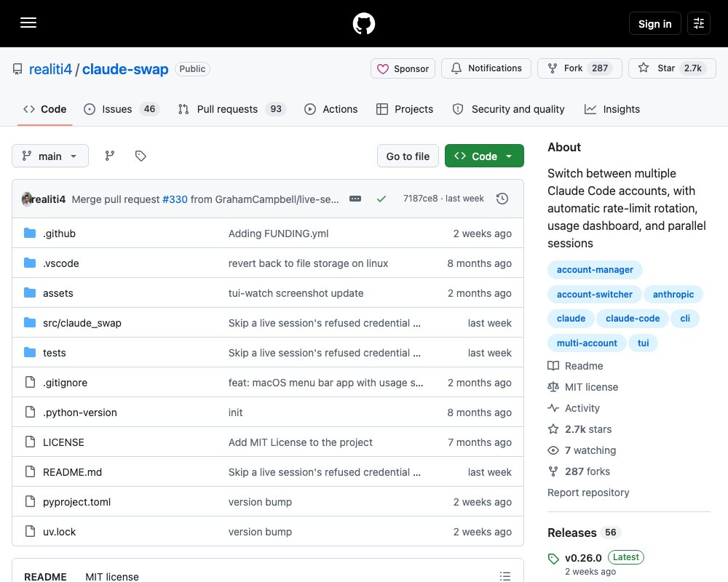Viewport: 728px width, 582px height.
Task: Open the hamburger navigation menu
Action: tap(28, 23)
